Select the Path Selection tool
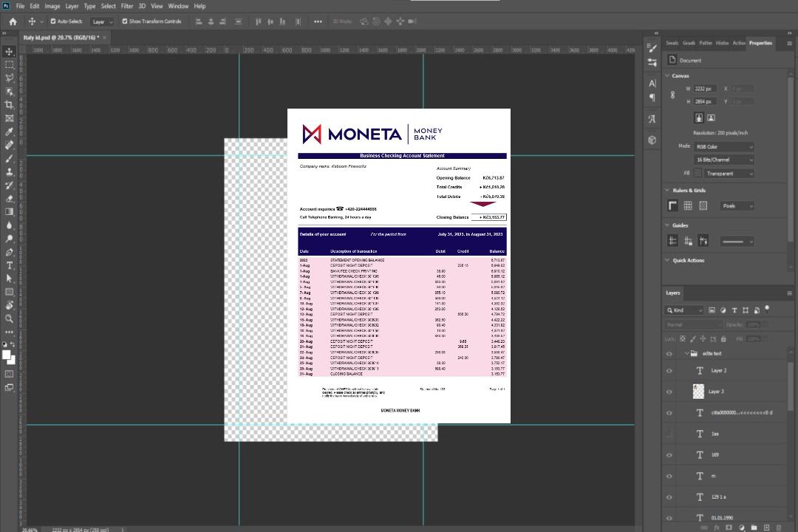Image resolution: width=798 pixels, height=532 pixels. point(9,279)
